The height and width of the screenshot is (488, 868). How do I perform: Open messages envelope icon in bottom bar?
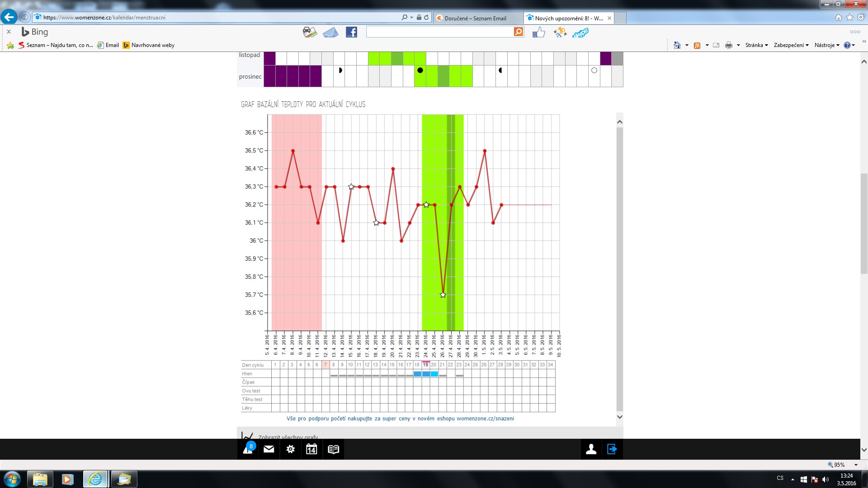point(269,449)
